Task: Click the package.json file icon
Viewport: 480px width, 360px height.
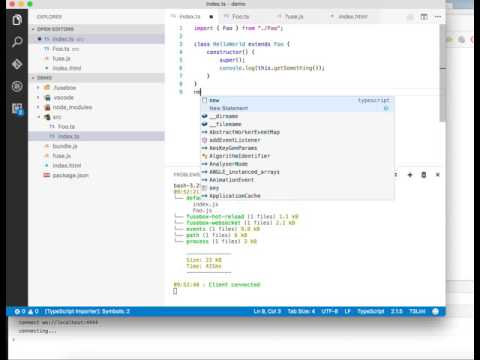Action: 47,175
